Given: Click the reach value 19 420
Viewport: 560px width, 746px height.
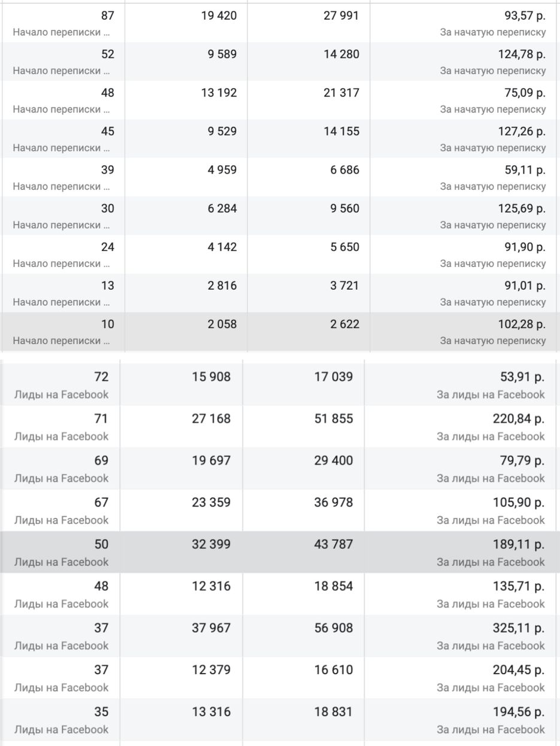Looking at the screenshot, I should click(x=219, y=16).
